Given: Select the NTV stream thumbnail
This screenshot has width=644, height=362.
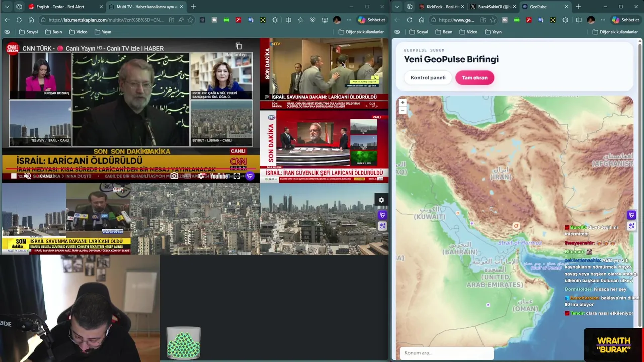Looking at the screenshot, I should (324, 74).
